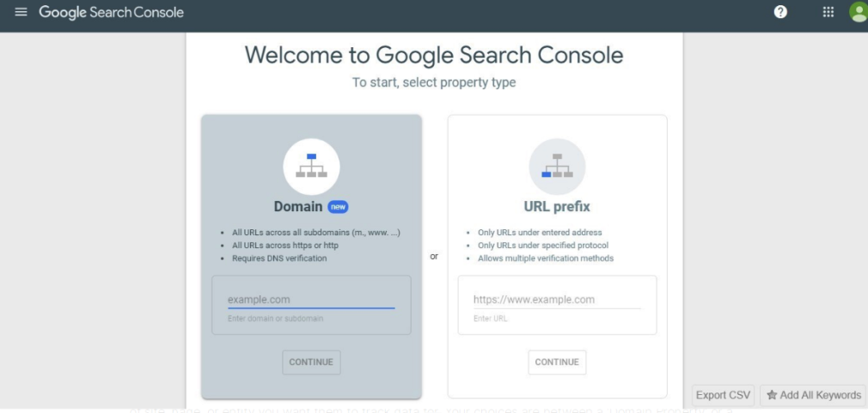
Task: Click the star icon on Add All Keywords
Action: coord(772,395)
